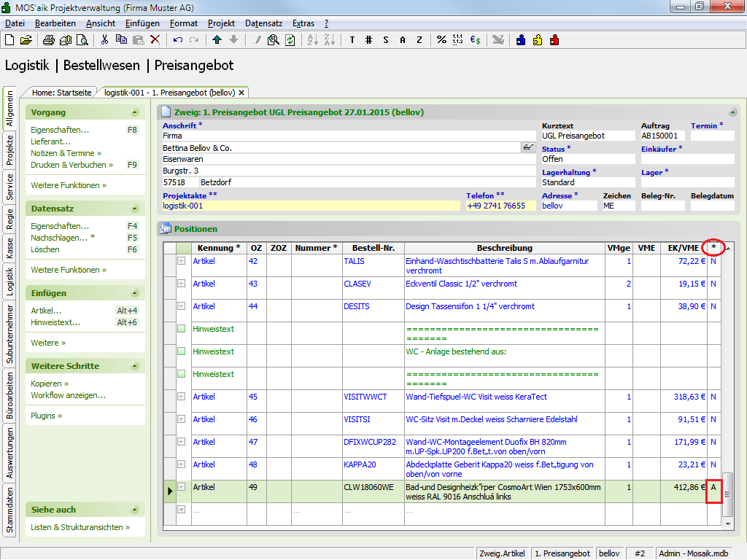This screenshot has width=747, height=560.
Task: Collapse the Zweig header section
Action: click(732, 112)
